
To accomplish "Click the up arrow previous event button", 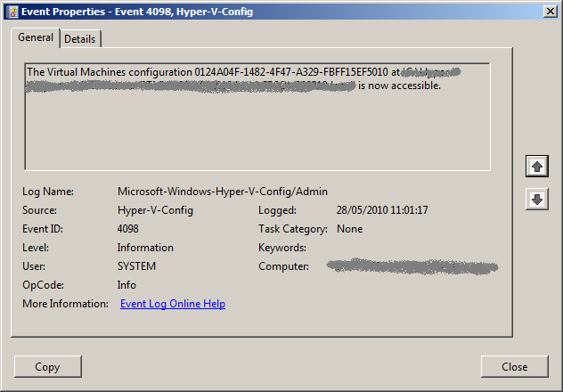I will (x=536, y=166).
